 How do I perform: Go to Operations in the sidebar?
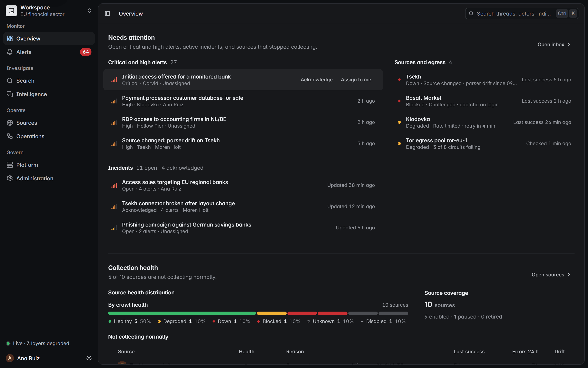click(49, 136)
